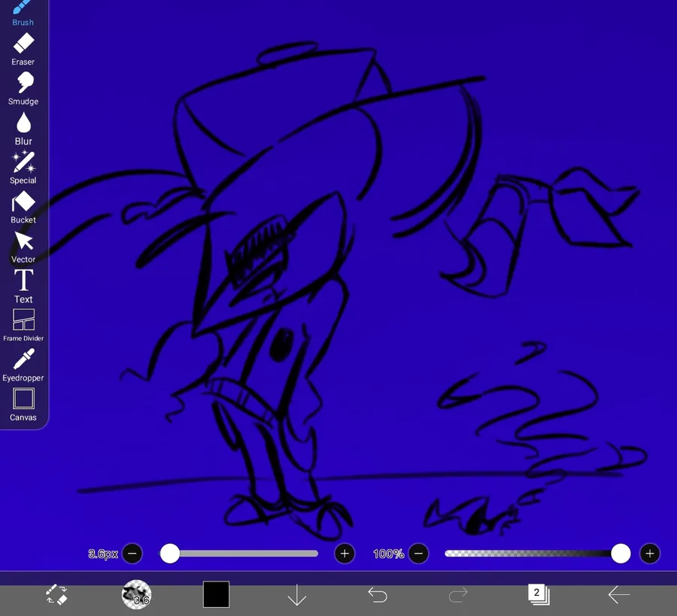Select the Eraser tool
677x616 pixels.
(x=23, y=49)
